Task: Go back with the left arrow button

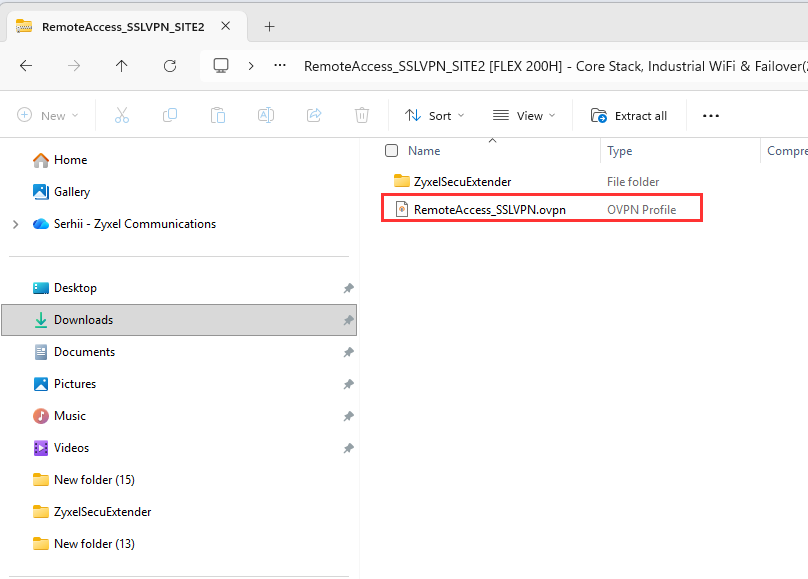Action: tap(26, 66)
